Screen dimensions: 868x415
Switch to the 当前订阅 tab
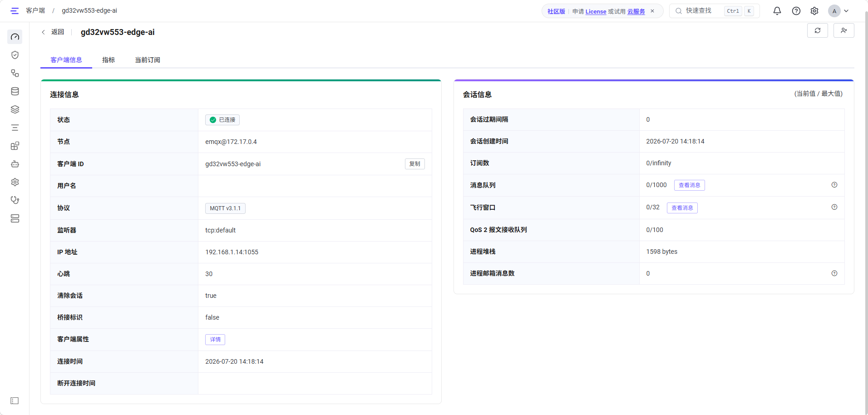tap(148, 60)
